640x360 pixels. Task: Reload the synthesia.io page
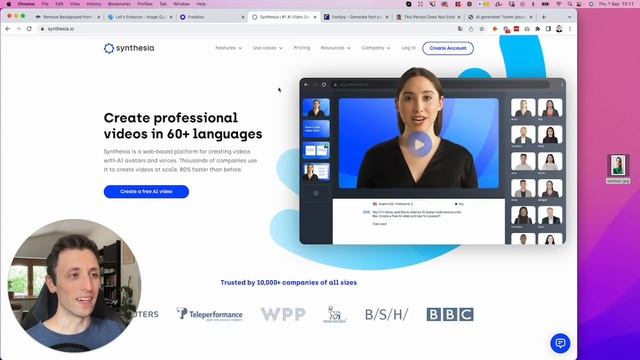click(x=29, y=29)
